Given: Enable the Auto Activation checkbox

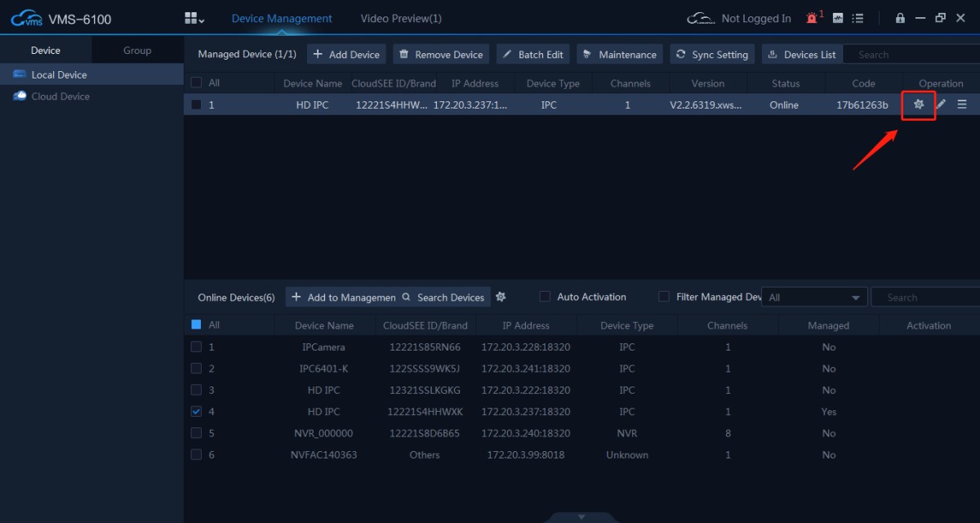Looking at the screenshot, I should click(x=545, y=297).
